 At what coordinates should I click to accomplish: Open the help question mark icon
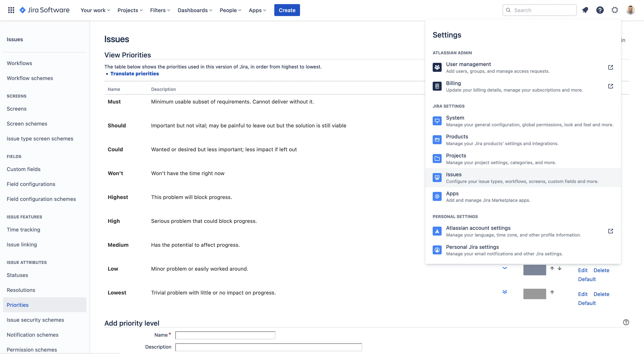click(600, 10)
